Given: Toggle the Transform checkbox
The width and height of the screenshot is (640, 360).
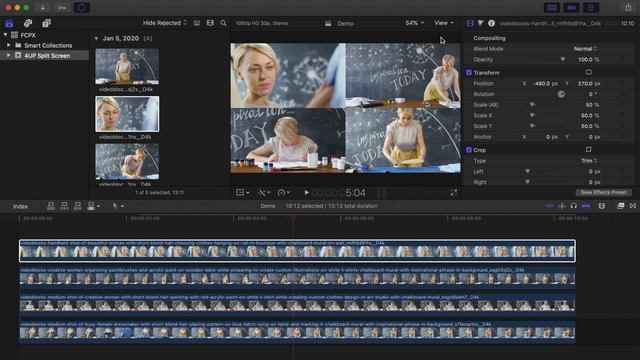Looking at the screenshot, I should [x=469, y=73].
